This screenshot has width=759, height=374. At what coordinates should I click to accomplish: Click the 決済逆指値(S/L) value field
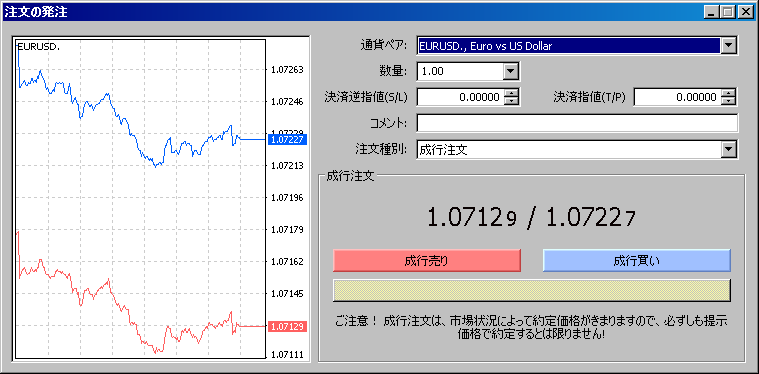pyautogui.click(x=460, y=97)
